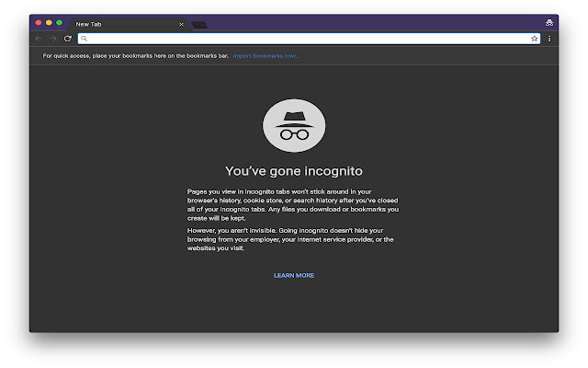Open a new tab with the new tab button
The width and height of the screenshot is (588, 368).
[199, 25]
